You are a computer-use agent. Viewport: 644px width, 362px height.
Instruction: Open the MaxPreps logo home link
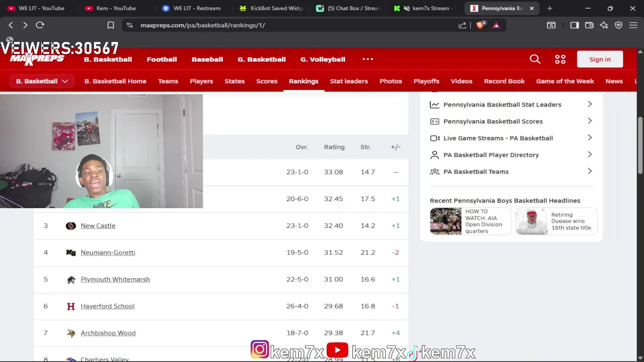[37, 59]
